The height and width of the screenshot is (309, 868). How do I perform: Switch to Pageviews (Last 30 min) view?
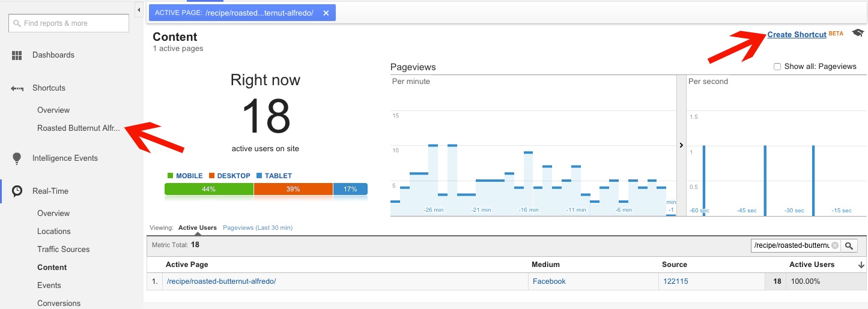pos(257,228)
